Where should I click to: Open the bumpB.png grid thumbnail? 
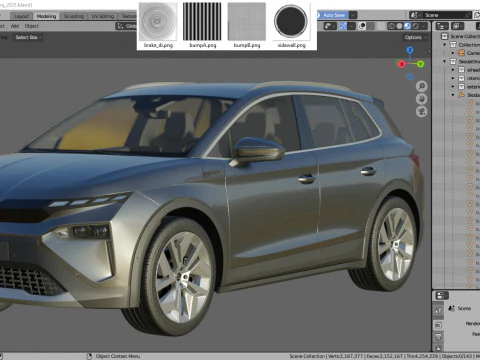click(x=247, y=22)
